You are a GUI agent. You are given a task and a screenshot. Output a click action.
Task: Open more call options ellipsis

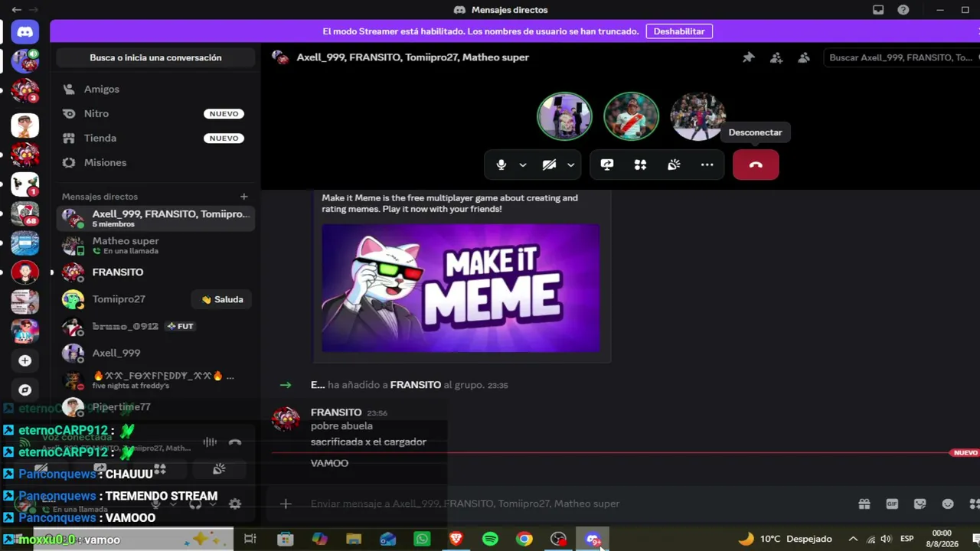tap(707, 165)
